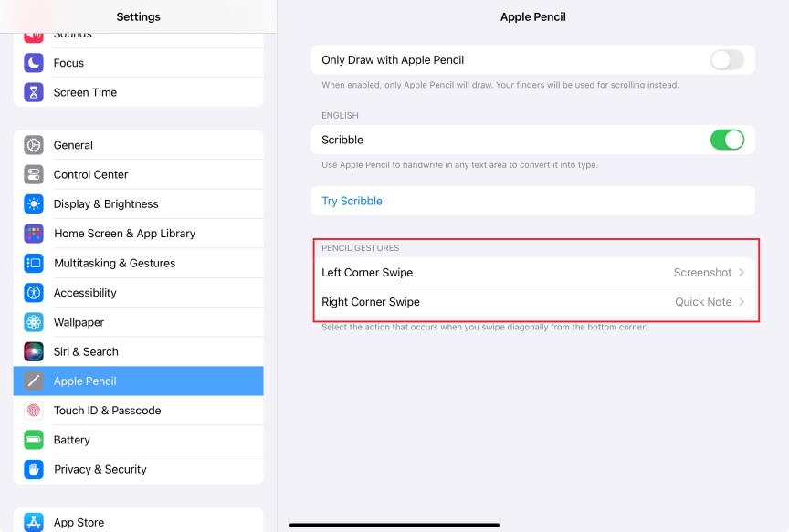Click the General gear icon
Viewport: 789px width, 532px height.
[x=34, y=145]
